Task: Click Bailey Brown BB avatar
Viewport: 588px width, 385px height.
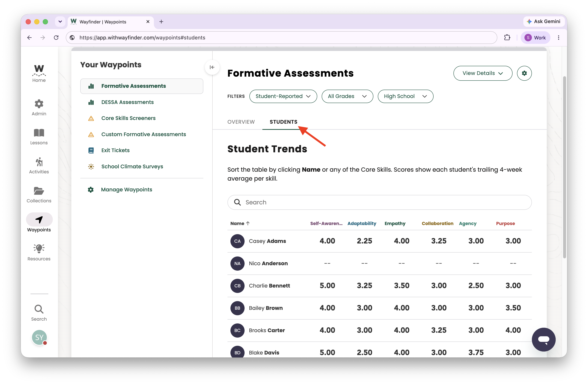Action: click(x=237, y=308)
